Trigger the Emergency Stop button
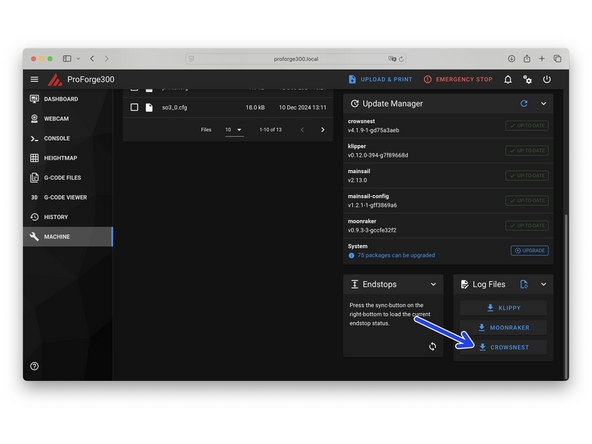 point(458,80)
